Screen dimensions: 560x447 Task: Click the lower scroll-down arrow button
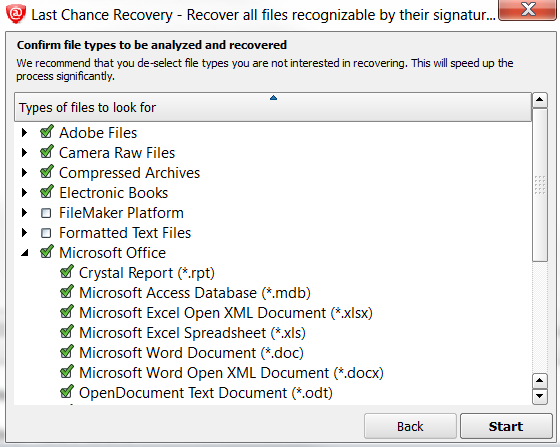point(540,396)
